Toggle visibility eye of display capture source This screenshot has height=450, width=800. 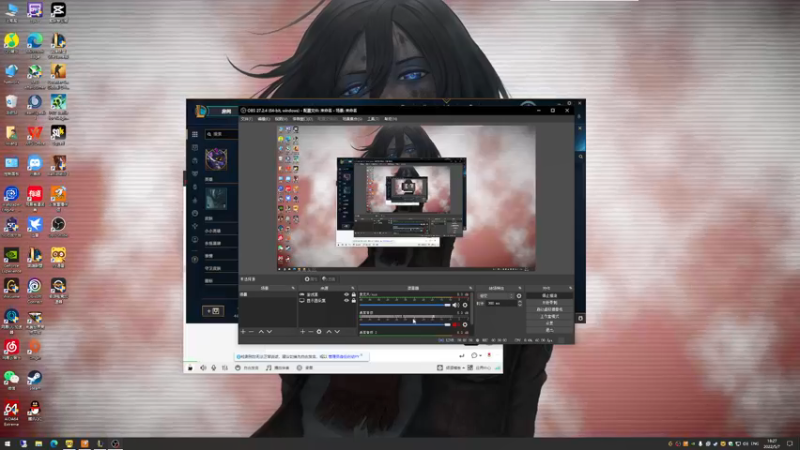[x=346, y=301]
